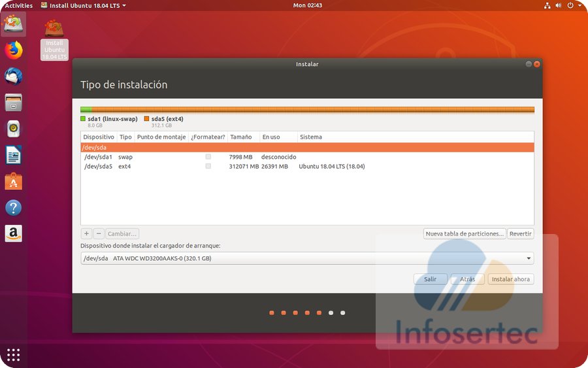The image size is (588, 368).
Task: Launch LibreOffice Writer from the dock
Action: [14, 155]
